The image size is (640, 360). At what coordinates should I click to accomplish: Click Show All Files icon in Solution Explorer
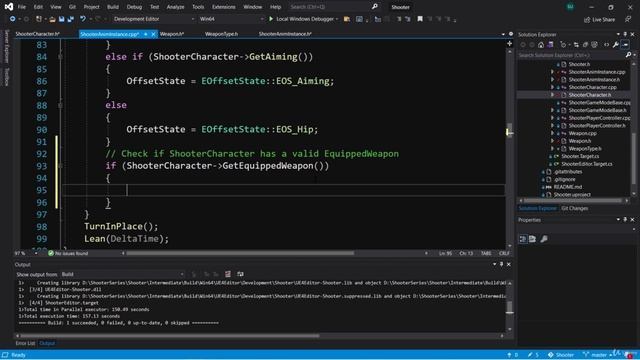coord(594,45)
